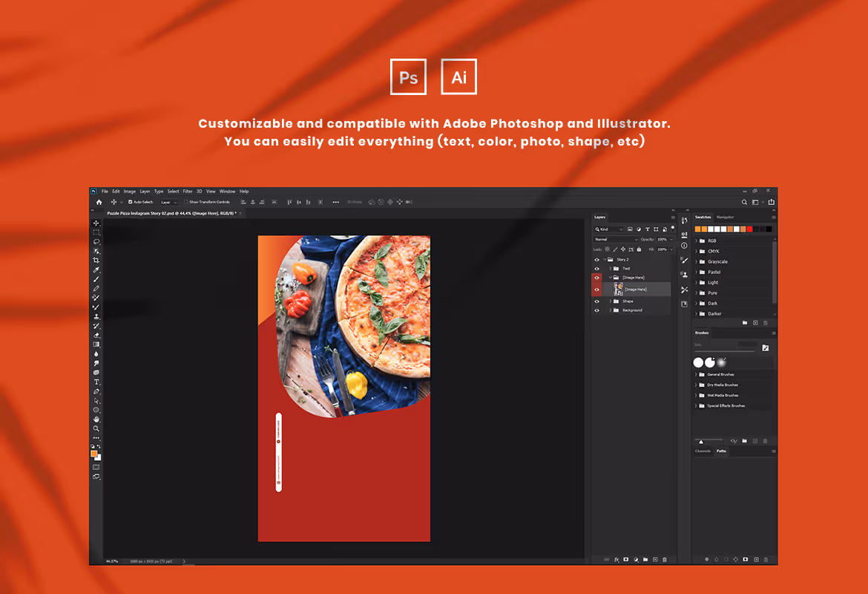This screenshot has height=594, width=868.
Task: Open three-dot more options in options bar
Action: [335, 202]
